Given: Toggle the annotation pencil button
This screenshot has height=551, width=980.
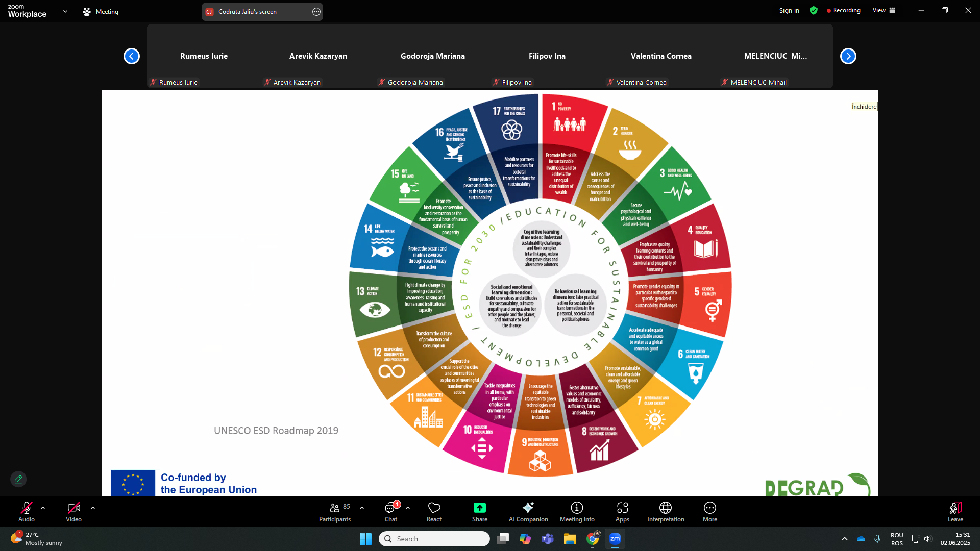Looking at the screenshot, I should [x=18, y=479].
